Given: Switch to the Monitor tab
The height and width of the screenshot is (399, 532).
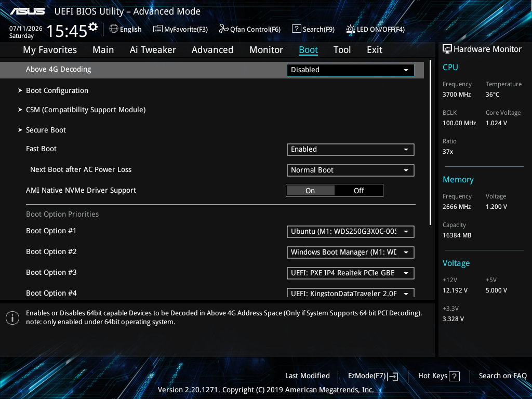Looking at the screenshot, I should click(x=267, y=50).
